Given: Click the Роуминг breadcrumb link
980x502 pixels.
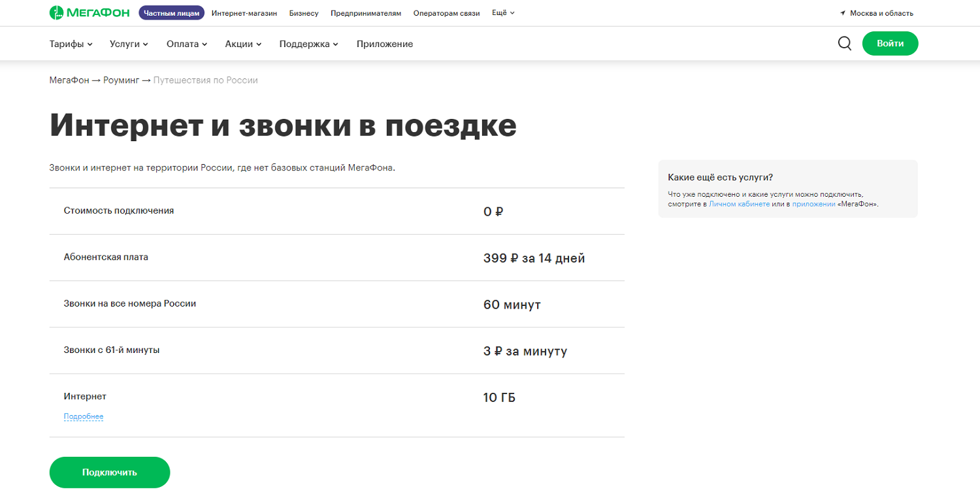Looking at the screenshot, I should [122, 80].
